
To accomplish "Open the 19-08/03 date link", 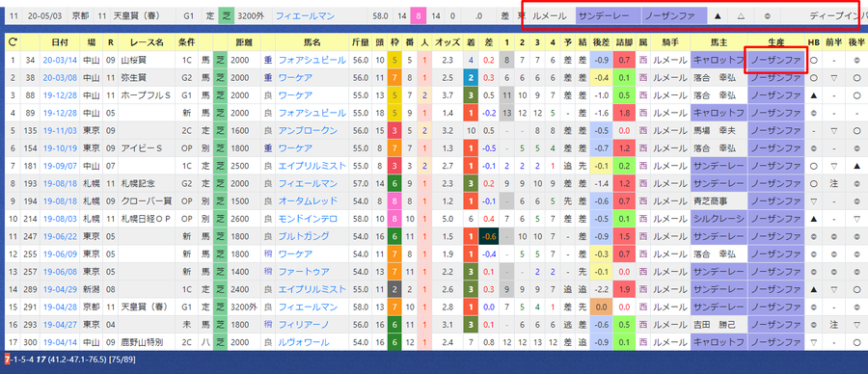I will click(x=60, y=219).
